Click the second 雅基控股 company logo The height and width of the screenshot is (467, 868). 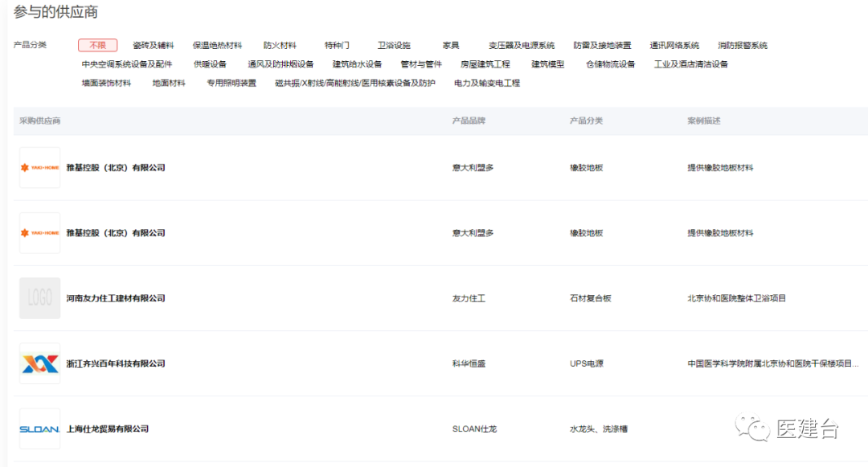click(39, 232)
